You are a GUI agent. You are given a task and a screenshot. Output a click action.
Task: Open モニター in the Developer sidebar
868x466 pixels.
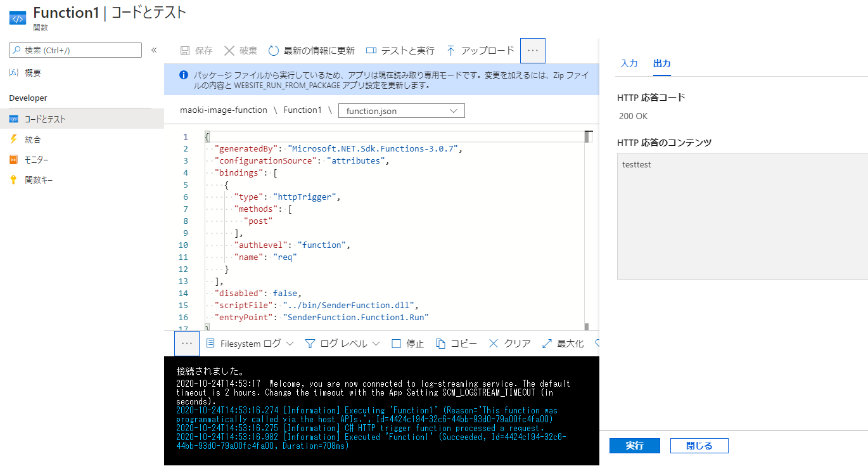coord(37,159)
